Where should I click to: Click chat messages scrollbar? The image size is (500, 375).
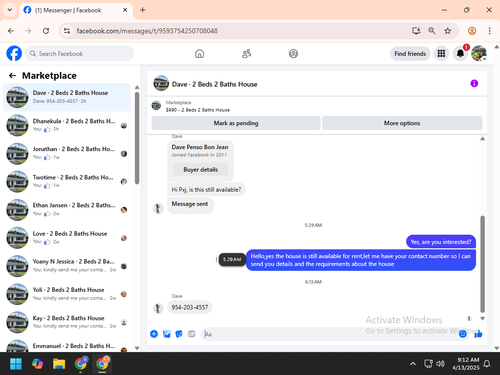(482, 264)
